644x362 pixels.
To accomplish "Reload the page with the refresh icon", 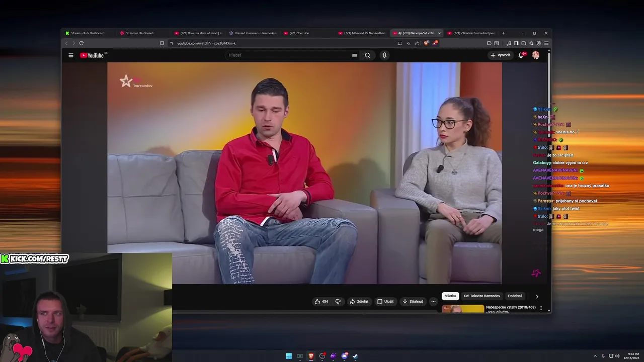I will tap(82, 43).
